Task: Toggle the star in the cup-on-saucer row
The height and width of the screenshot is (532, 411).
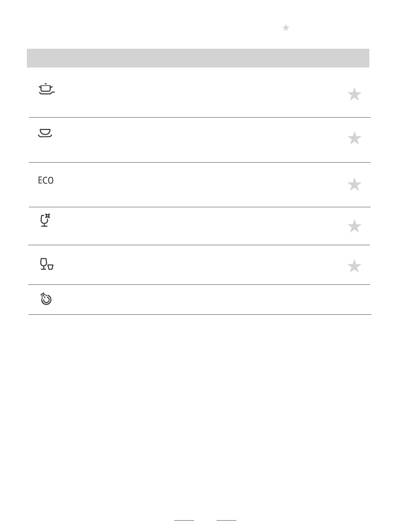Action: click(x=354, y=138)
